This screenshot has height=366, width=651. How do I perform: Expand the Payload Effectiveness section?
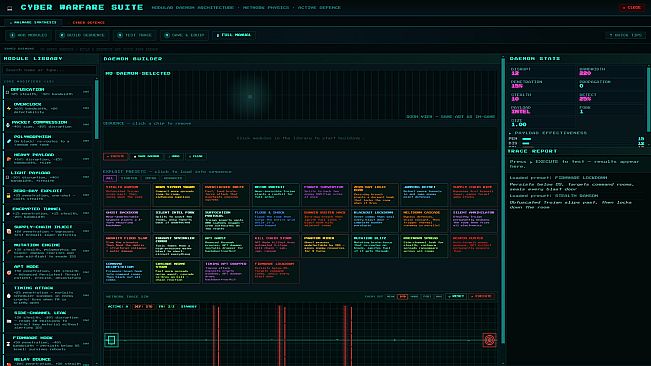(548, 133)
